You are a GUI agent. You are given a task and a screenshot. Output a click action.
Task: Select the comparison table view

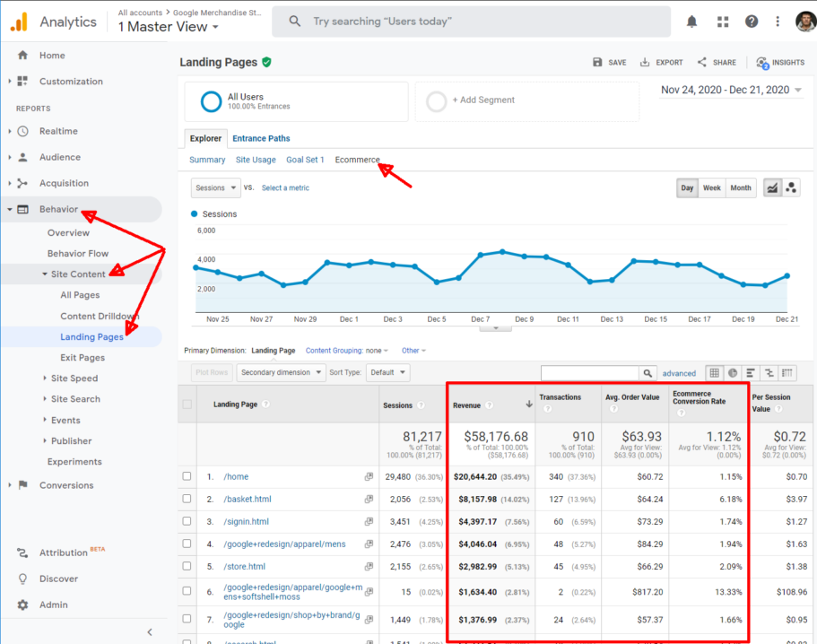(768, 372)
